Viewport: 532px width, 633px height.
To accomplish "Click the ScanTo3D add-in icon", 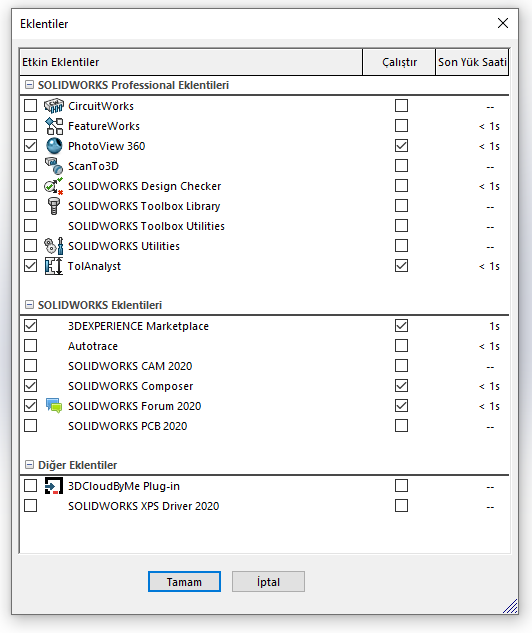I will click(54, 166).
